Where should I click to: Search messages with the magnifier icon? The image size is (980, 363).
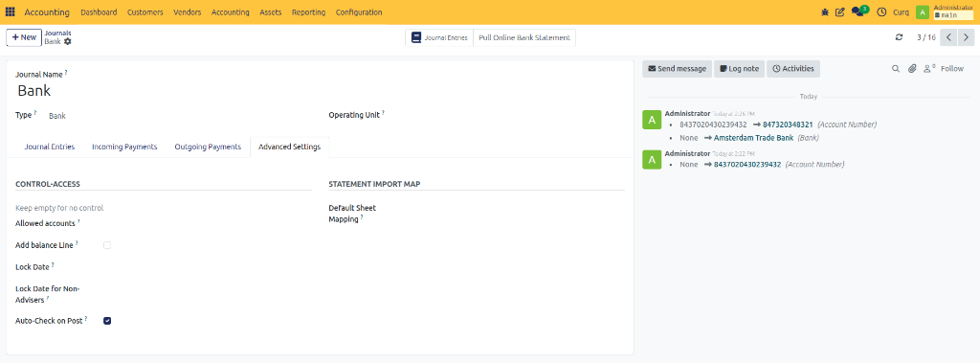pos(895,69)
